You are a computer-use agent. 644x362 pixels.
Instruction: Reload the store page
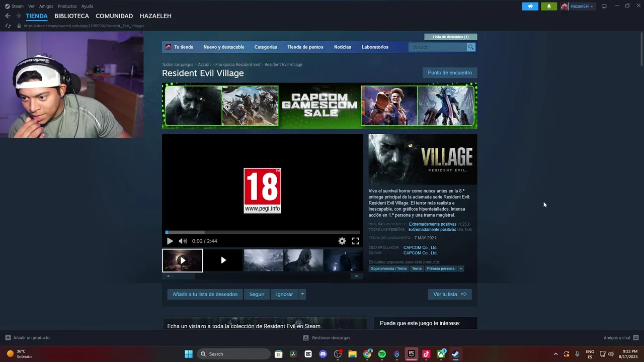8,26
